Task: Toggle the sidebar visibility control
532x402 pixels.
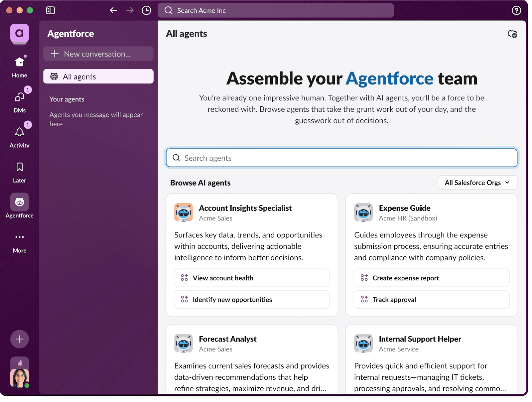Action: [51, 10]
